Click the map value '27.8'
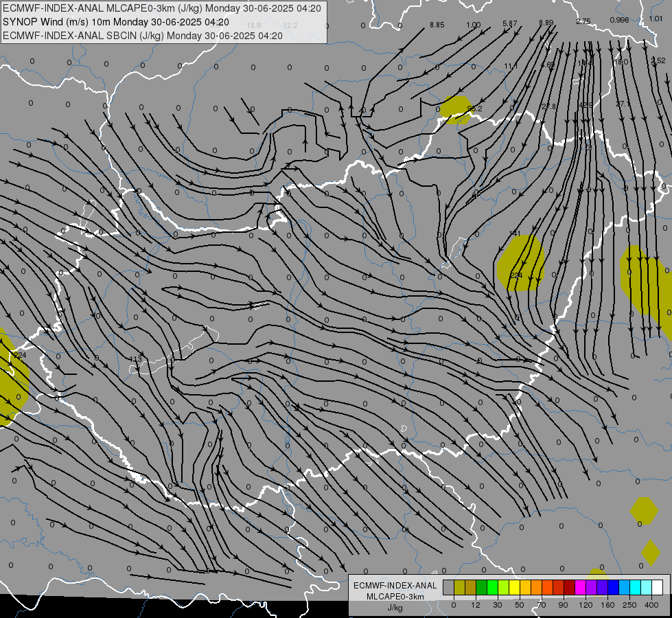672x618 pixels. point(549,106)
